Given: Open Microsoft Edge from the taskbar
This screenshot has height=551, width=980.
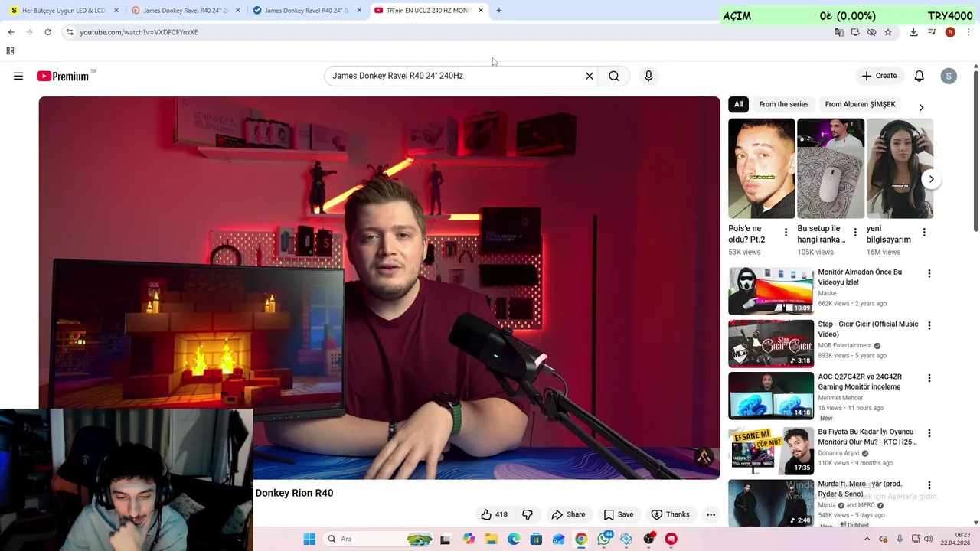Looking at the screenshot, I should pos(514,539).
